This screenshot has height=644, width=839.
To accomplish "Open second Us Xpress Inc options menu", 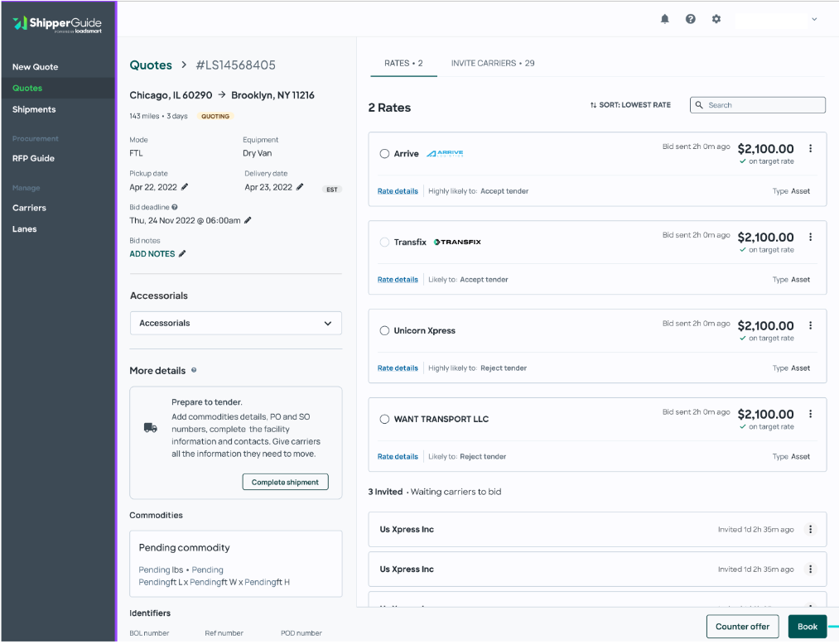I will (810, 570).
